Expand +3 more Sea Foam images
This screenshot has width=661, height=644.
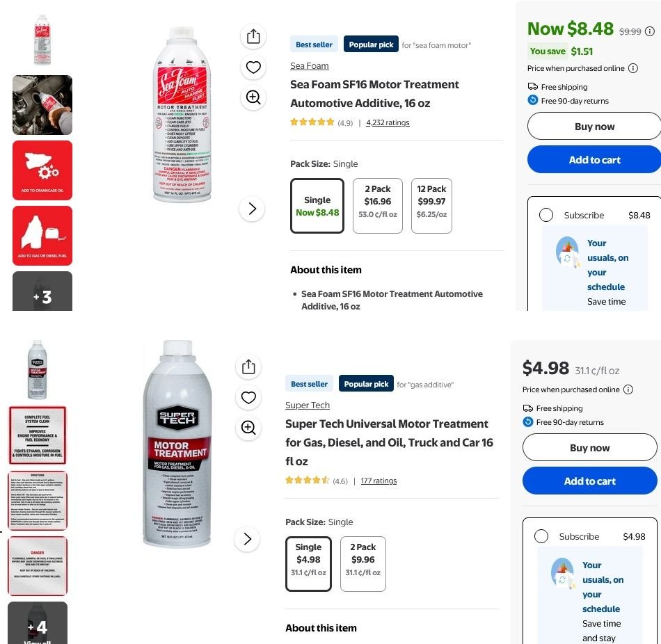click(42, 292)
